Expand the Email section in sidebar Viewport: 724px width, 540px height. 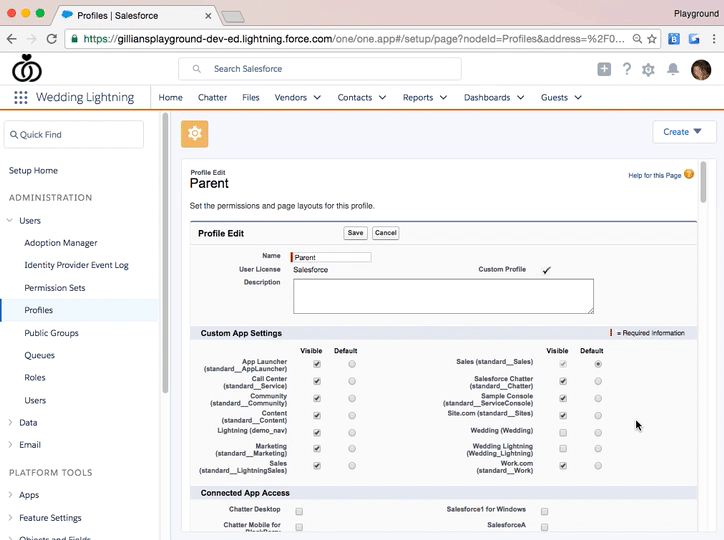(10, 444)
